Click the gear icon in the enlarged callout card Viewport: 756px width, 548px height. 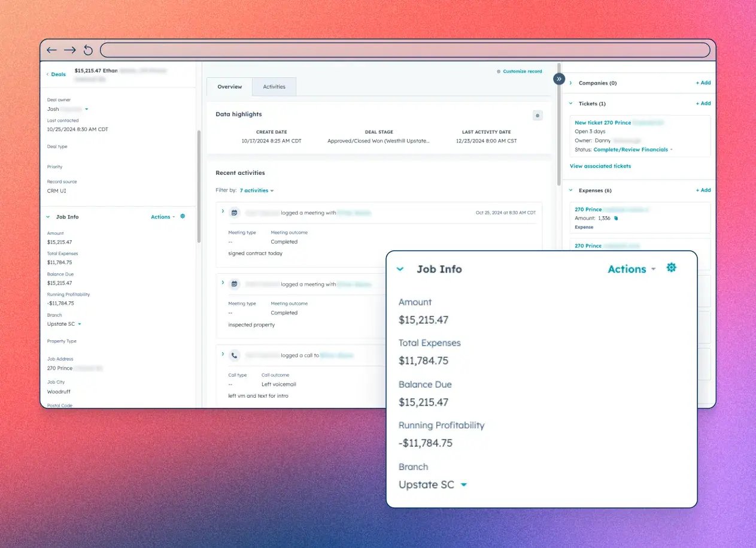[x=672, y=268]
